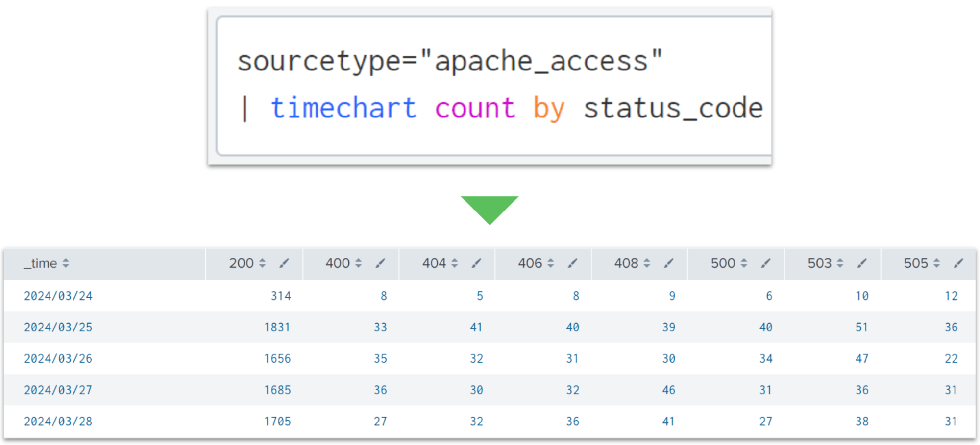Click value 39 in the 408 column
Viewport: 980px width, 445px height.
point(669,327)
